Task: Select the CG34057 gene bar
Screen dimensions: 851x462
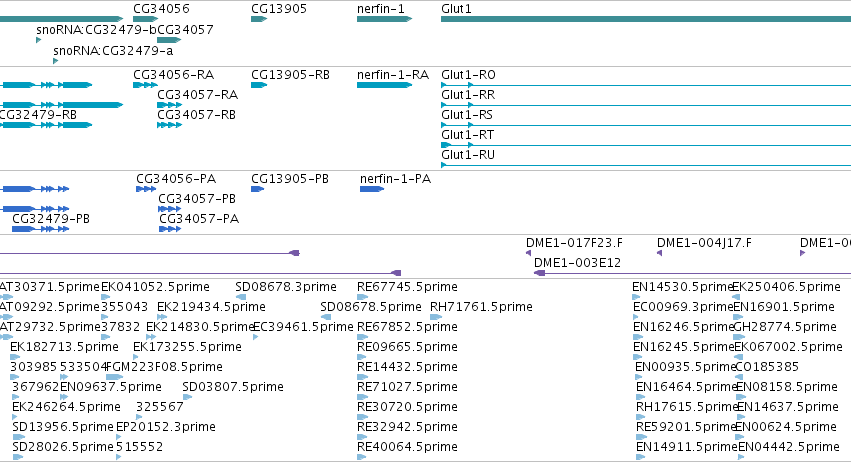Action: point(169,40)
